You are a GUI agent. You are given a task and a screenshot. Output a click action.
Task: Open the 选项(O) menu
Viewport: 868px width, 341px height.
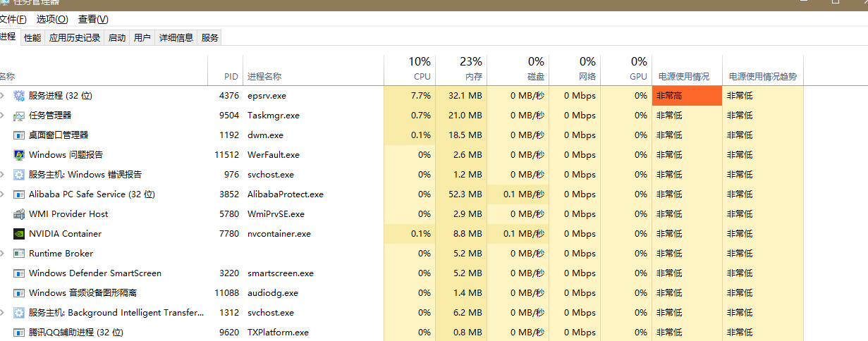(x=52, y=19)
